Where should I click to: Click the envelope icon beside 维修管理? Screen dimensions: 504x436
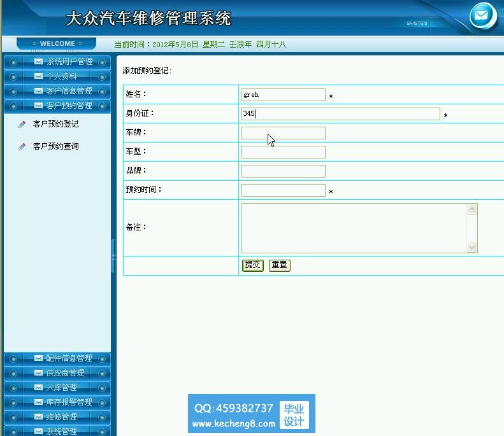tap(39, 417)
